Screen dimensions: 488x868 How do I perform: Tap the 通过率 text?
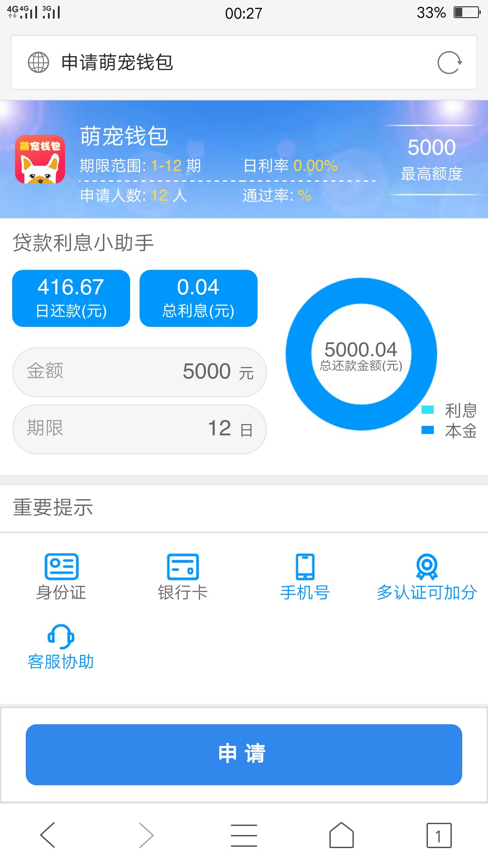pyautogui.click(x=277, y=195)
